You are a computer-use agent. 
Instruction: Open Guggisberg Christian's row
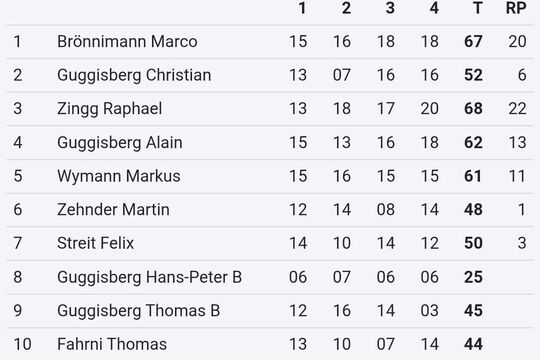270,75
